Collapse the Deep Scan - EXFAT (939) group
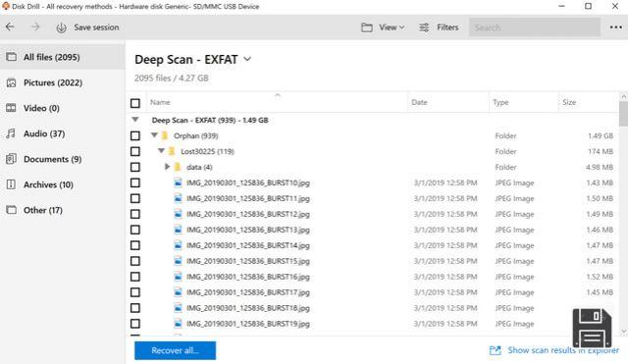 tap(135, 120)
